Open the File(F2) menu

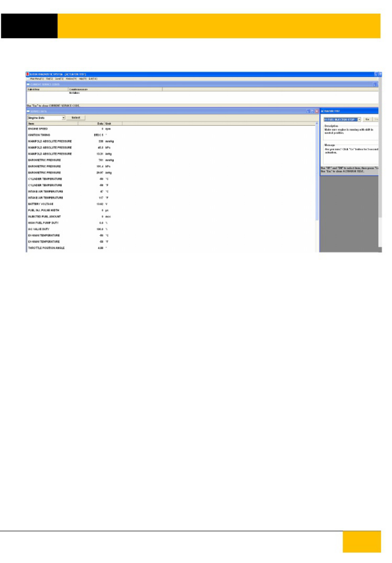point(50,79)
